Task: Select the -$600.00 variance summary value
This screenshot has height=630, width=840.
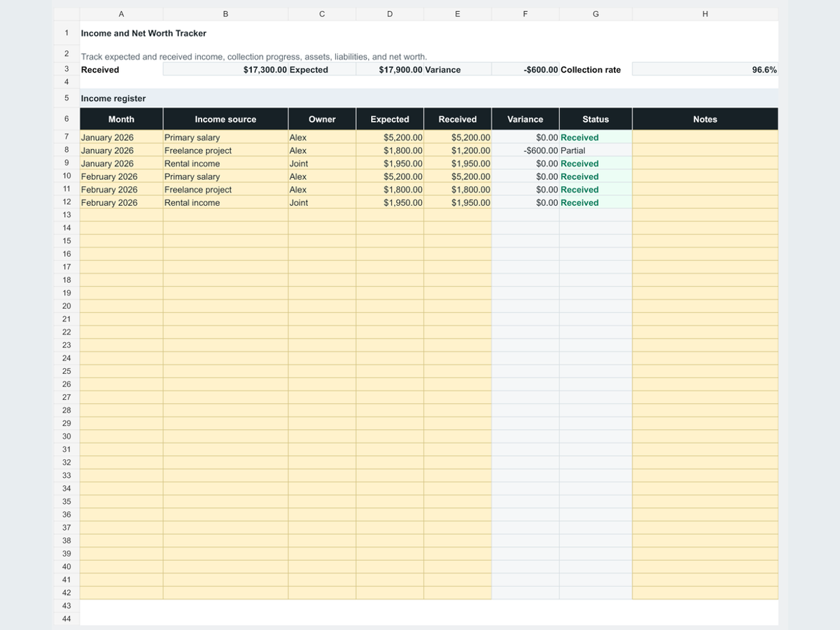Action: [525, 69]
